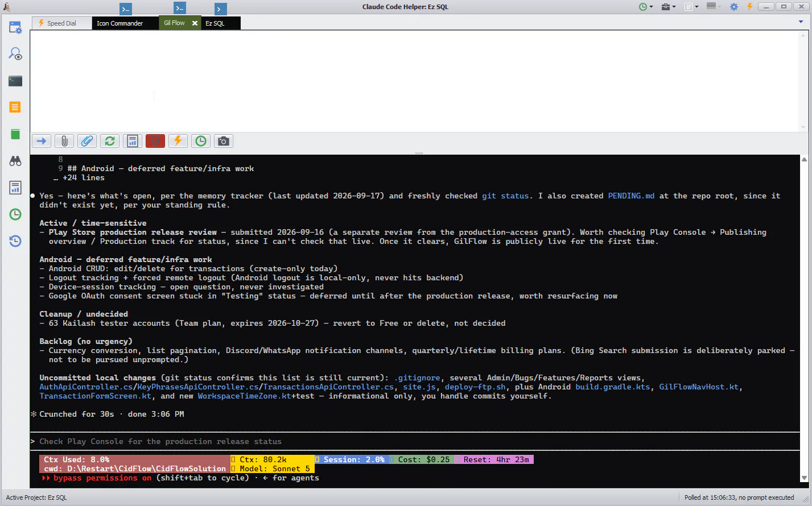Click the green book icon in sidebar
This screenshot has height=506, width=812.
tap(15, 134)
